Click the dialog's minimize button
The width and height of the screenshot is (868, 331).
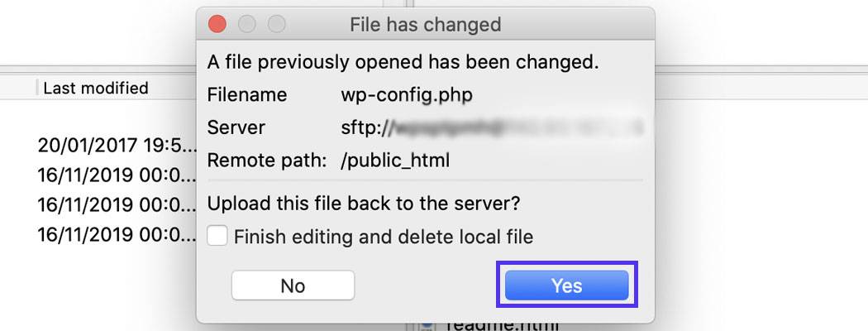(246, 24)
